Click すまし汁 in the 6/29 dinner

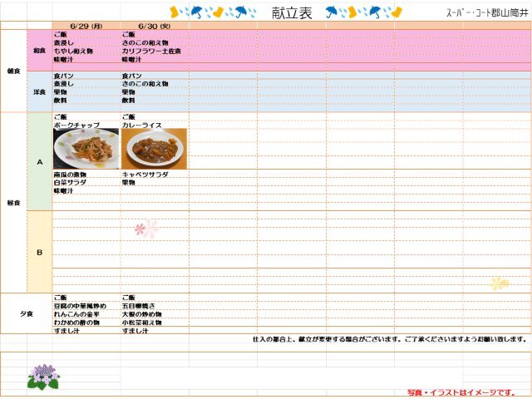point(66,331)
